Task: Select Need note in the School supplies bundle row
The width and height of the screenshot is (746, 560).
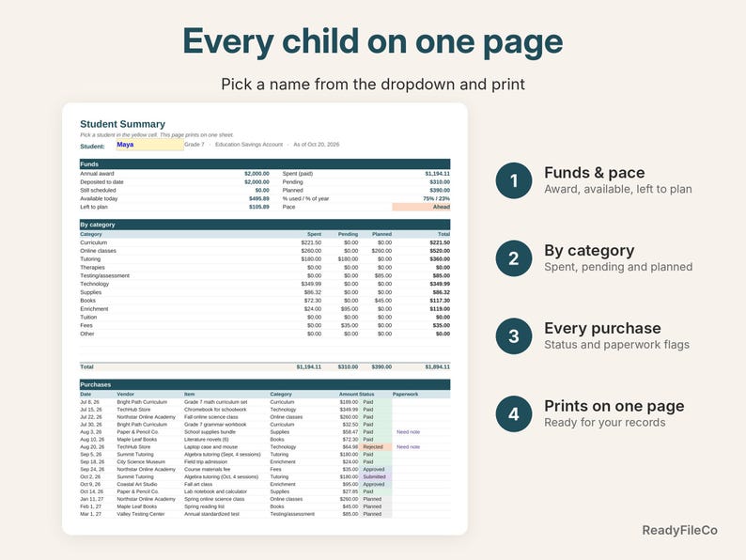Action: point(408,432)
